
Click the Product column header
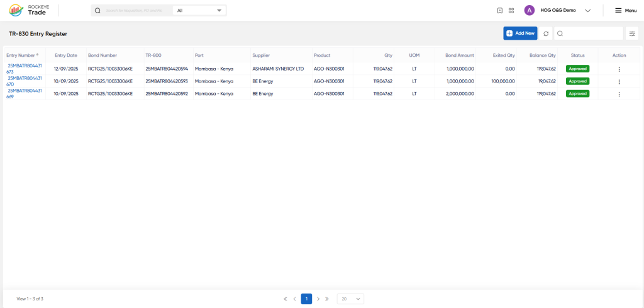point(322,55)
